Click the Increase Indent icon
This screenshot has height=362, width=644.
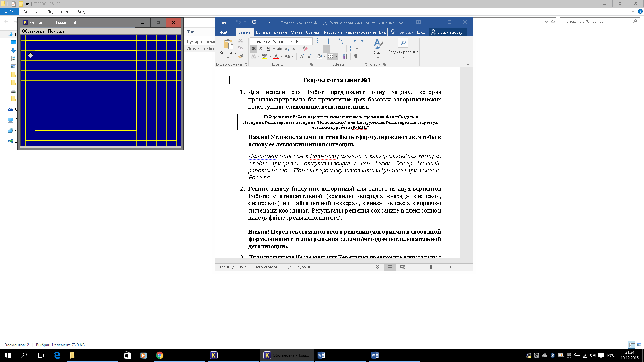click(364, 41)
